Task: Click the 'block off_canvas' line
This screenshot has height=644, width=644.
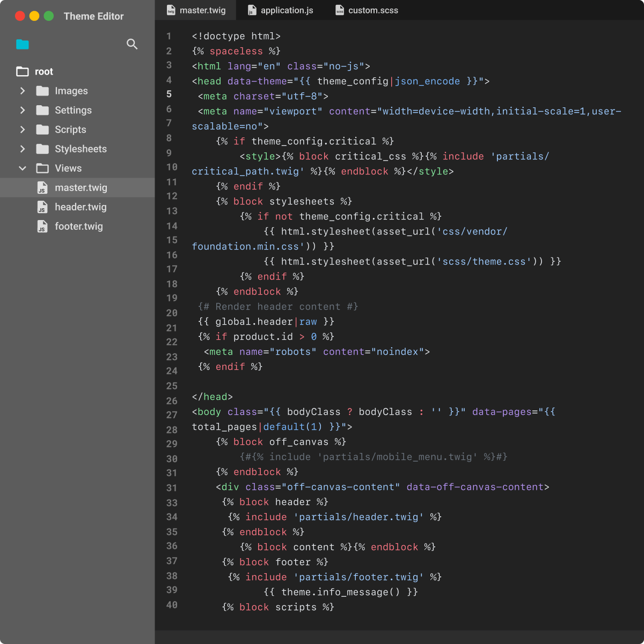Action: [281, 442]
